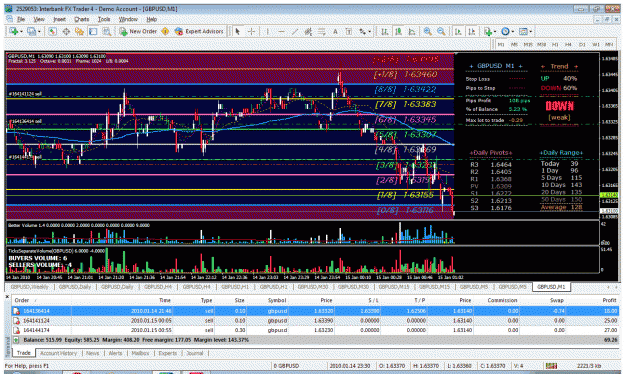Screen dimensions: 625x374
Task: Open the News terminal tab
Action: (x=92, y=353)
